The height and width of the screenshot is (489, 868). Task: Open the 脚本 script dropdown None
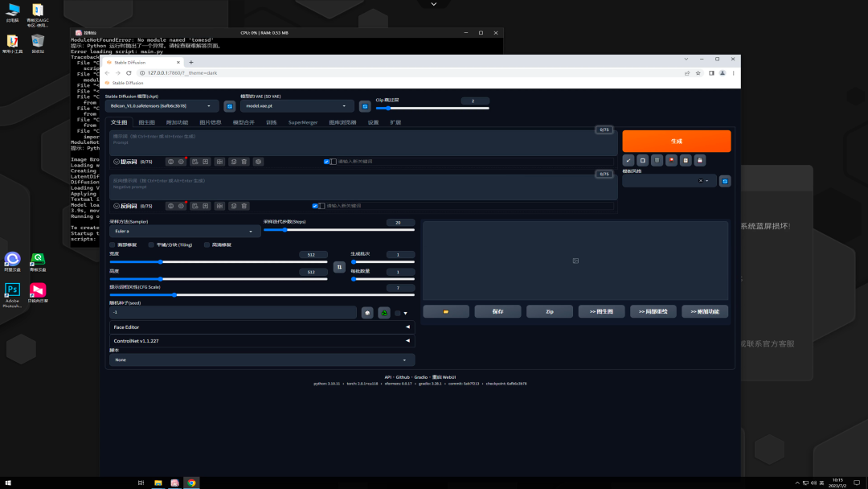click(262, 360)
